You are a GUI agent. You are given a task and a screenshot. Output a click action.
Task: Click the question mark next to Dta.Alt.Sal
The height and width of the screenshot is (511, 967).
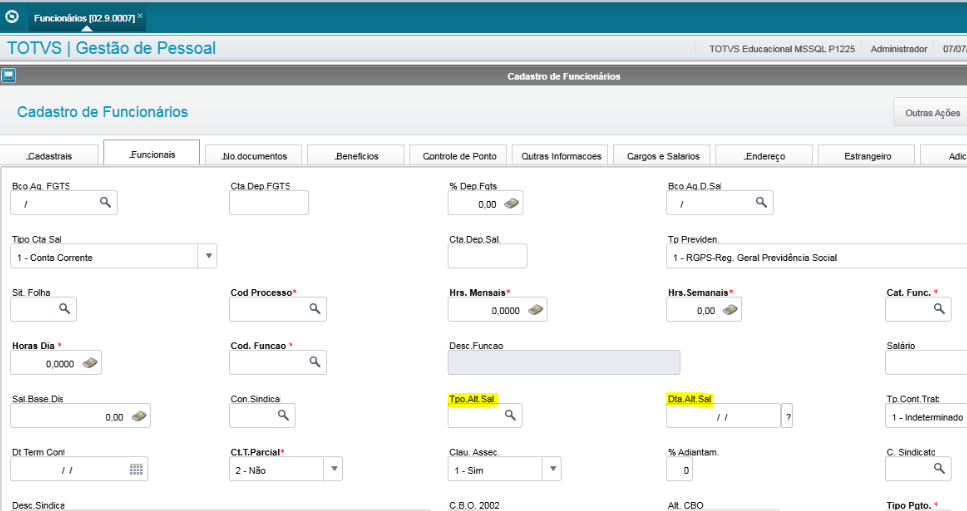tap(788, 416)
